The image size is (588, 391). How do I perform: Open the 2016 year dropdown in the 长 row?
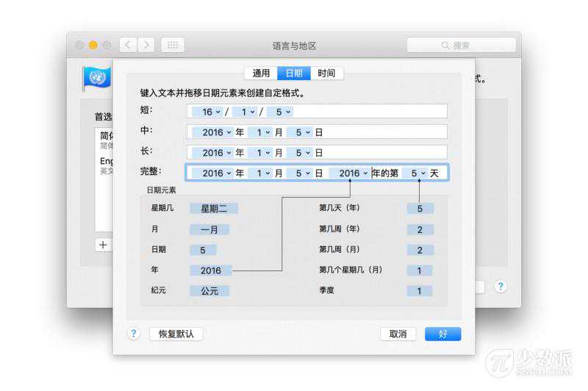pyautogui.click(x=212, y=153)
